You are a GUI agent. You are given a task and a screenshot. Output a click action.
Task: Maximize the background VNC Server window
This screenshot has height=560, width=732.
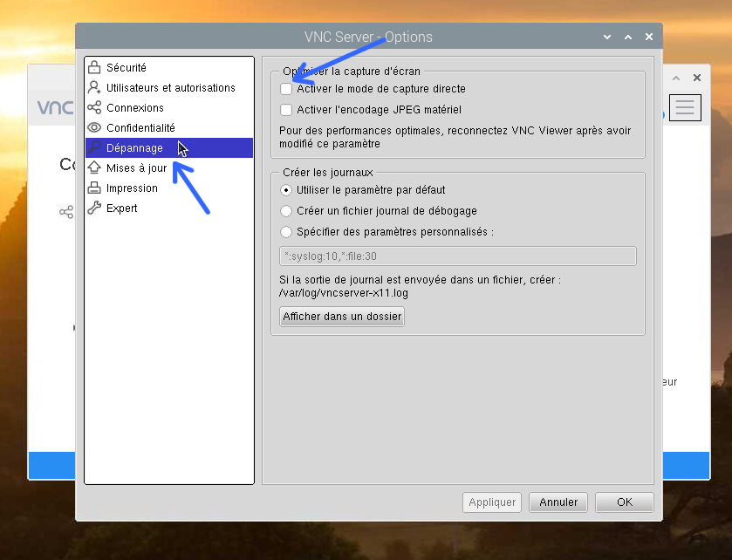(x=676, y=78)
